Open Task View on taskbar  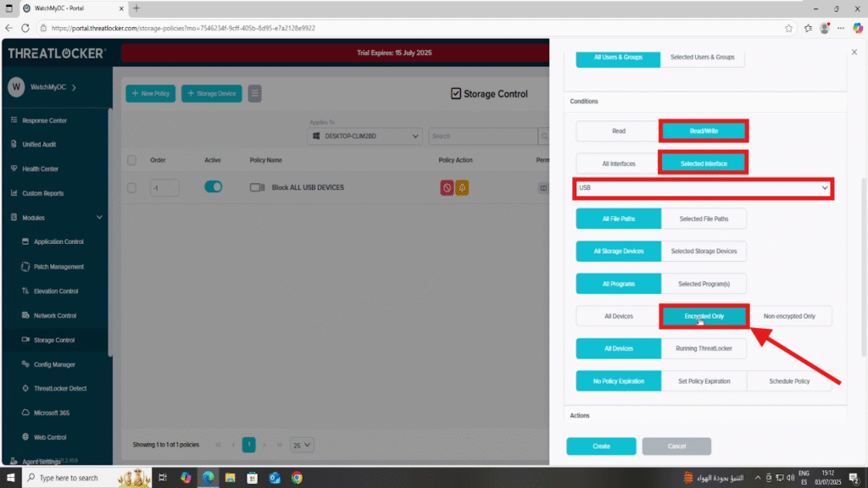click(163, 478)
